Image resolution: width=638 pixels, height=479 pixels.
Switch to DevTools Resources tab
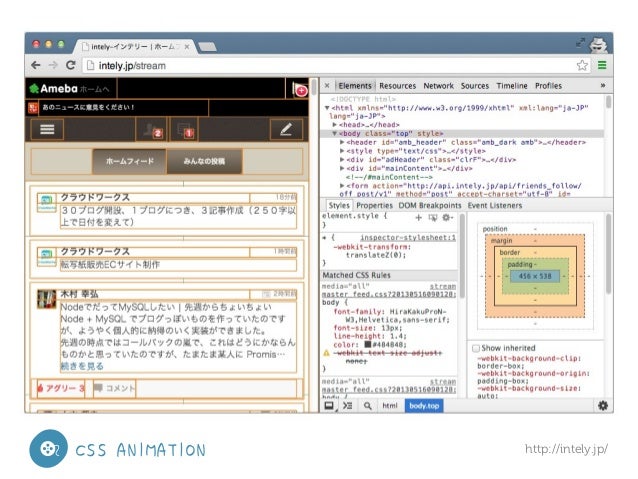pos(398,86)
